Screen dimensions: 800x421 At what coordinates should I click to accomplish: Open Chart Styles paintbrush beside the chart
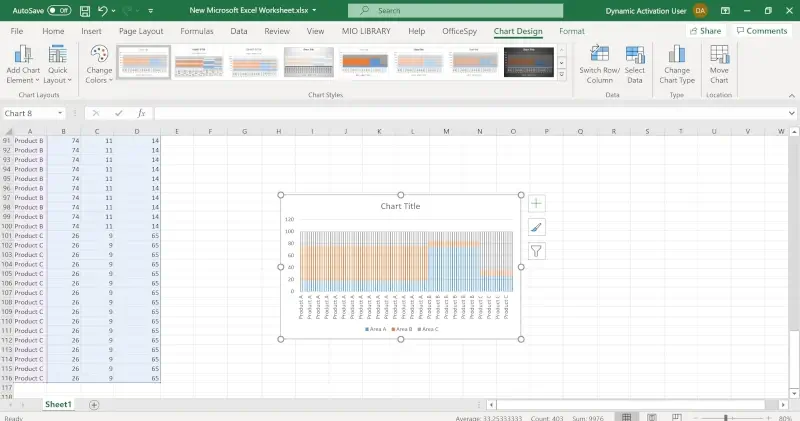tap(537, 227)
